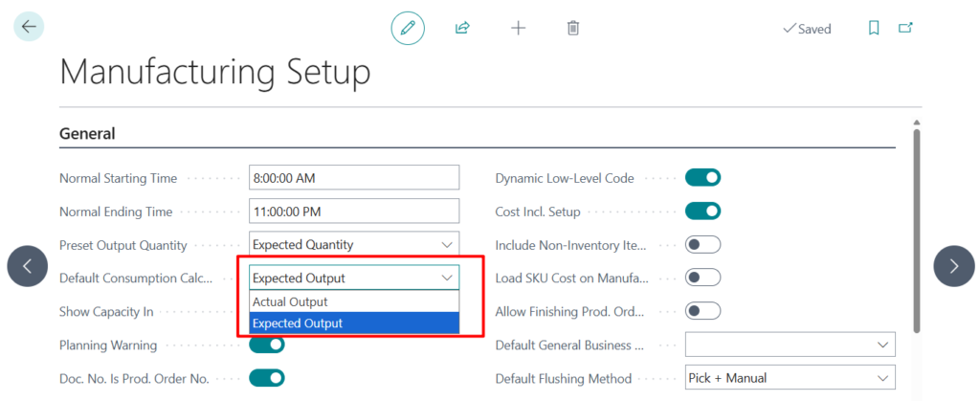Click the Normal Starting Time field
This screenshot has height=401, width=980.
coord(354,178)
